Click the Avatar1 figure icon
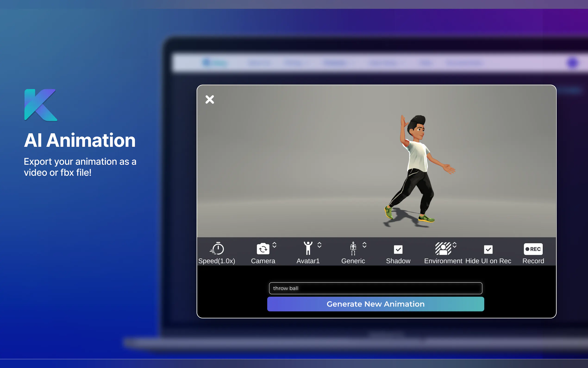The height and width of the screenshot is (368, 588). (x=308, y=248)
